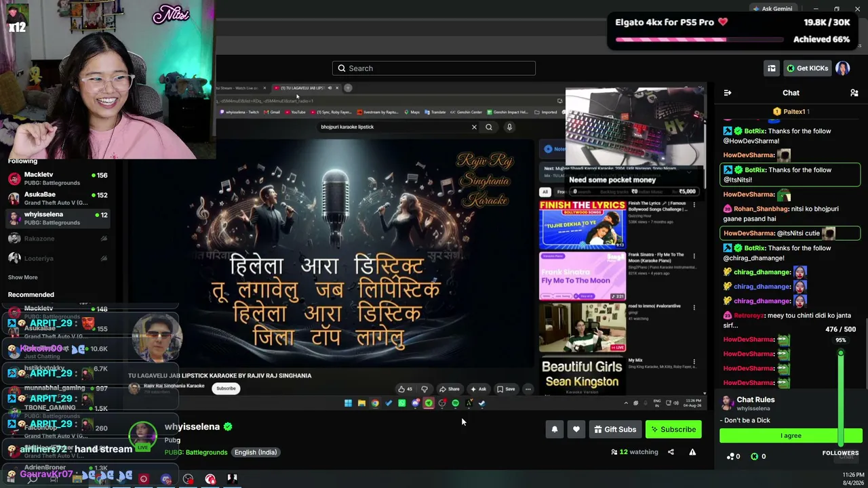Open AsukaBae channel in the Following list
The image size is (868, 488).
58,199
